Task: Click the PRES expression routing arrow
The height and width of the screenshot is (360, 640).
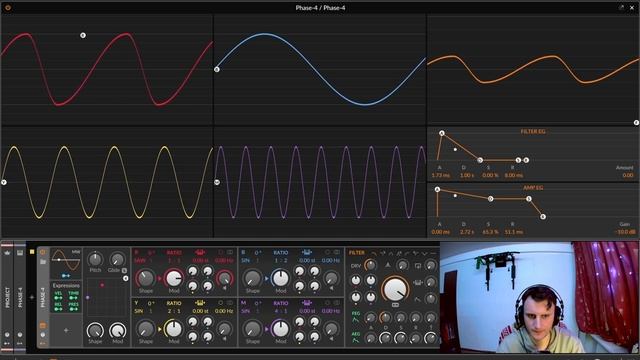Action: coord(73,309)
